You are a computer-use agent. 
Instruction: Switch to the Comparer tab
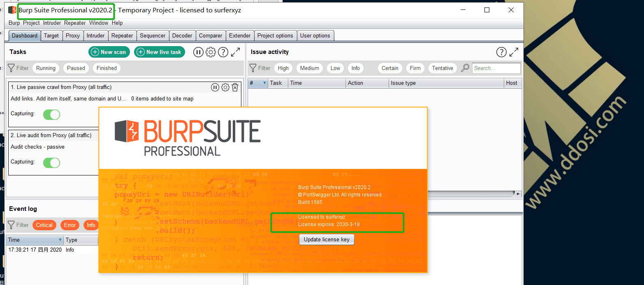click(211, 36)
